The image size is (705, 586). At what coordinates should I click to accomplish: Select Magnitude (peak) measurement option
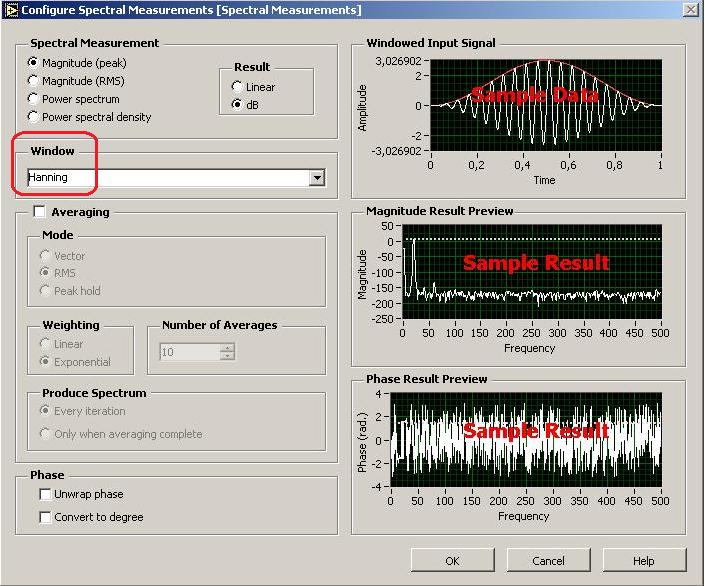click(77, 63)
